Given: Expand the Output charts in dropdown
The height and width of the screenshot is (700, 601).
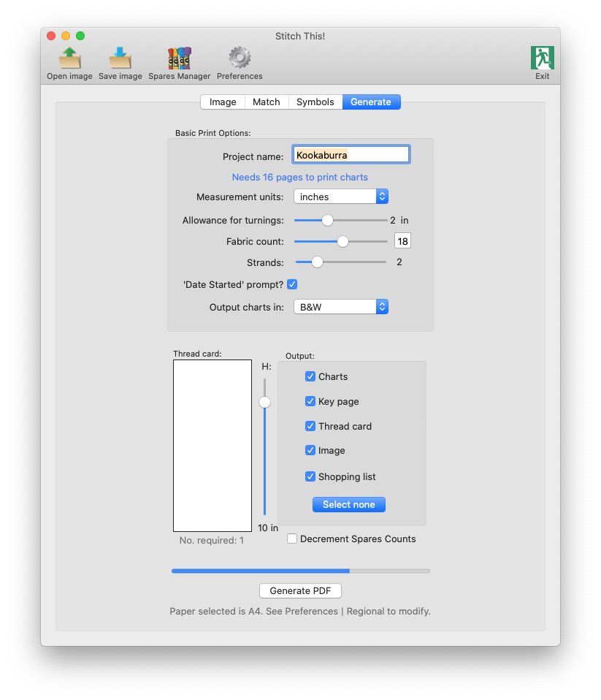Looking at the screenshot, I should click(340, 307).
